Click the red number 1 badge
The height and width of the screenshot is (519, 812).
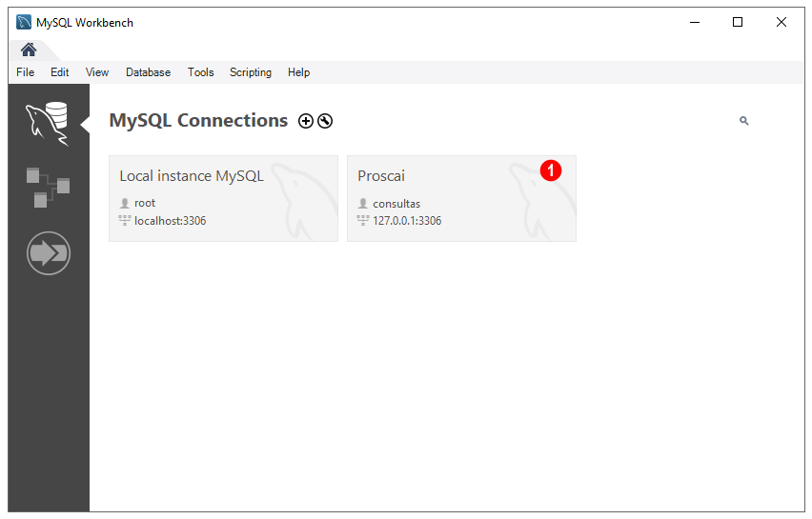pos(551,170)
